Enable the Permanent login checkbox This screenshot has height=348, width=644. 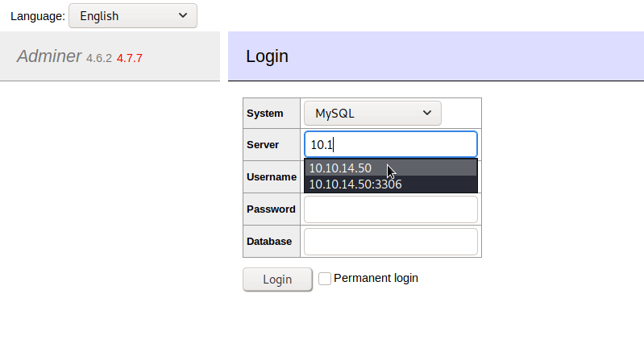point(325,279)
